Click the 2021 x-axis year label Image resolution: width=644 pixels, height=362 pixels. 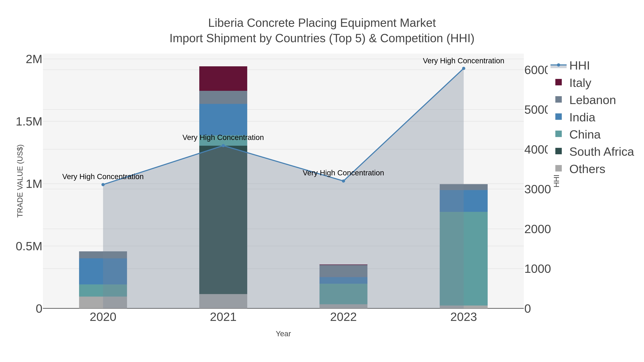(x=223, y=317)
